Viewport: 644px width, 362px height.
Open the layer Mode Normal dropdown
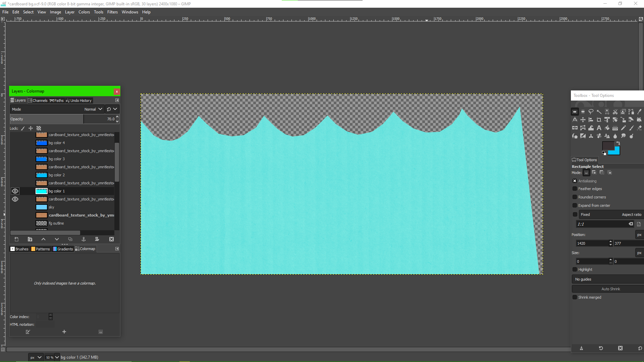[93, 109]
